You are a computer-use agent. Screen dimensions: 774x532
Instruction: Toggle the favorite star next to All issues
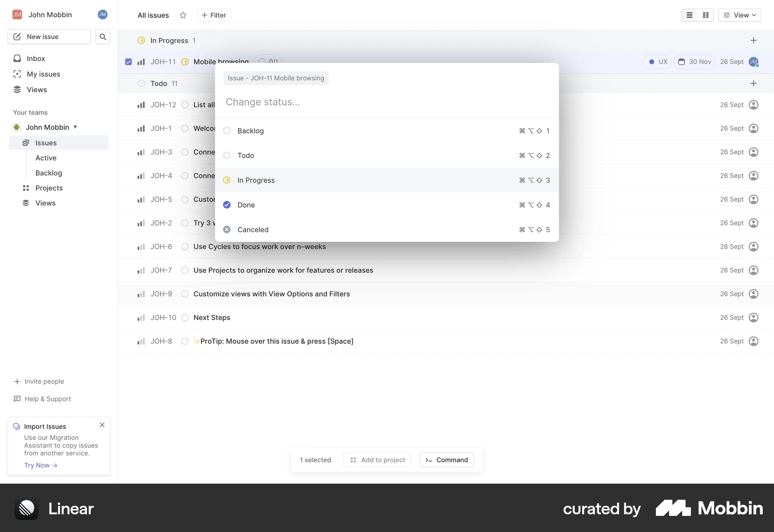click(183, 15)
